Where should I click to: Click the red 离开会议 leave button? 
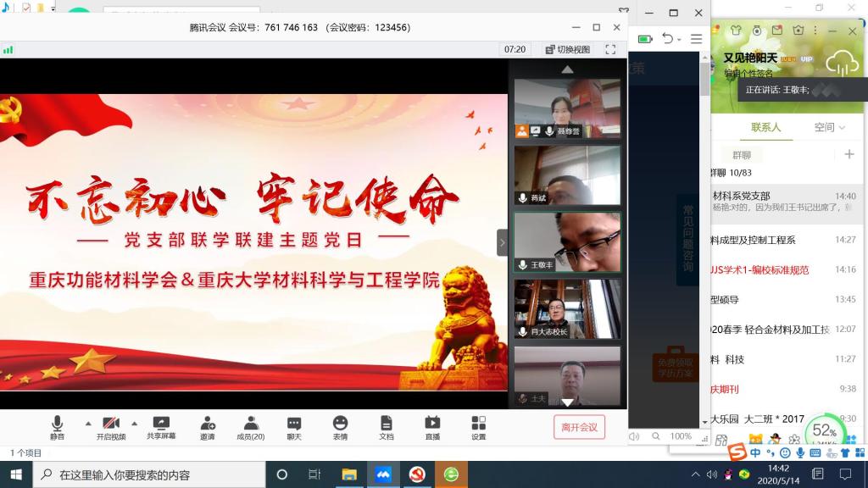580,427
